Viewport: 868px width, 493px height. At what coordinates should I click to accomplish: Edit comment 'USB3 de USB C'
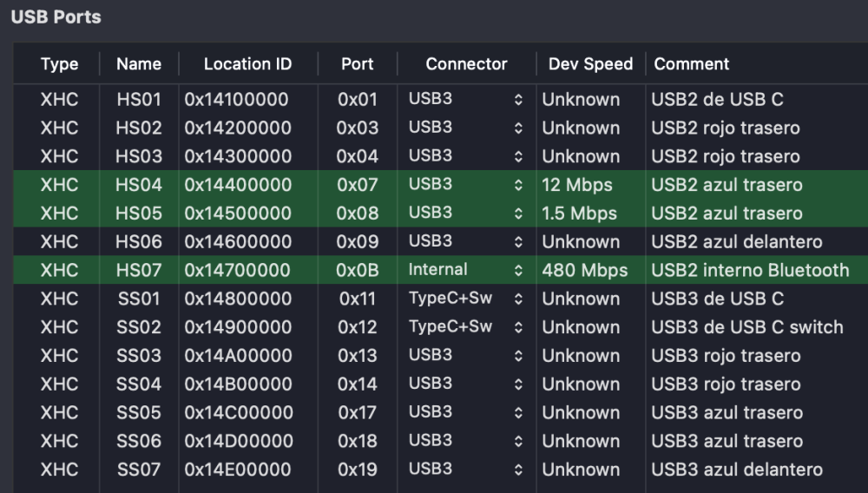point(718,299)
